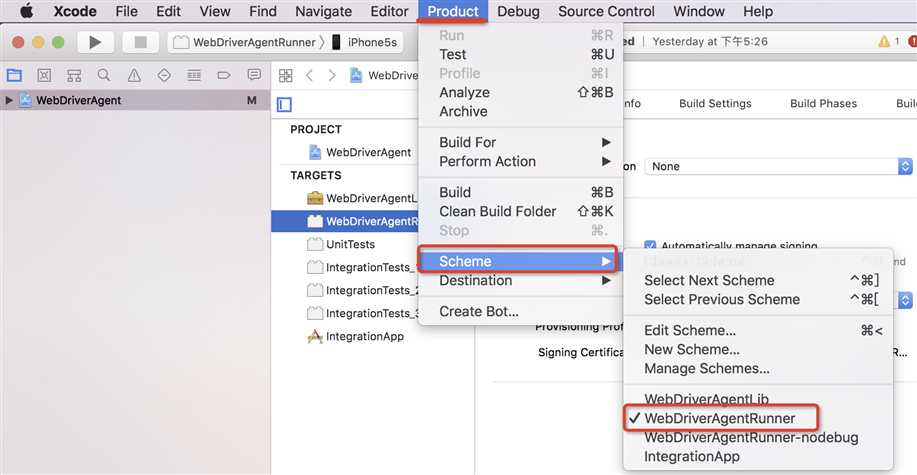Choose Test from the Product menu

(521, 54)
